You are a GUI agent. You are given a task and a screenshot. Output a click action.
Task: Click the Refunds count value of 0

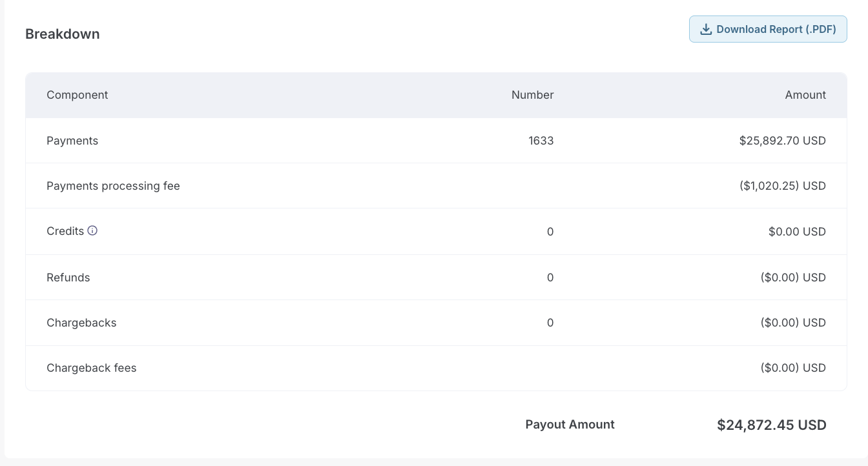click(x=550, y=278)
